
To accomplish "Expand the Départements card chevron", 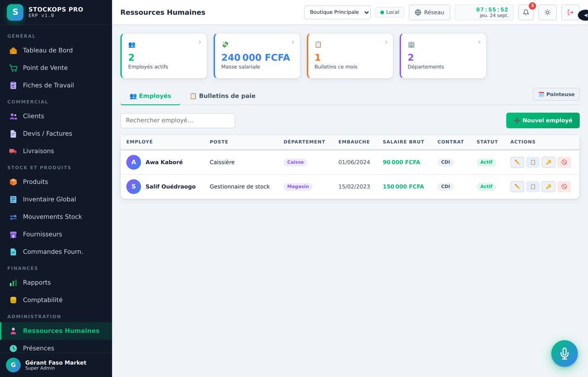I will point(479,42).
